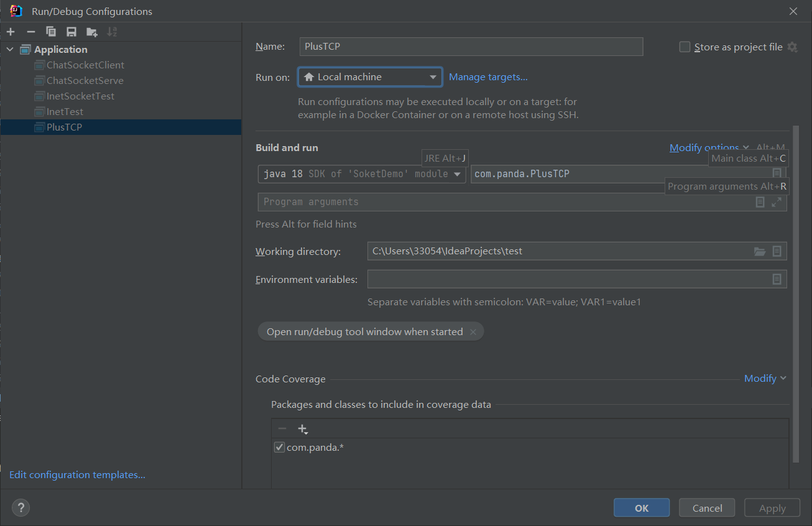Click the Application group label

pyautogui.click(x=61, y=50)
